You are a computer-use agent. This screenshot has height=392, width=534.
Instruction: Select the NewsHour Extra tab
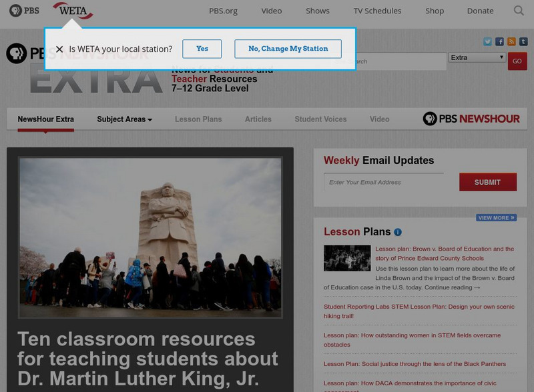45,119
